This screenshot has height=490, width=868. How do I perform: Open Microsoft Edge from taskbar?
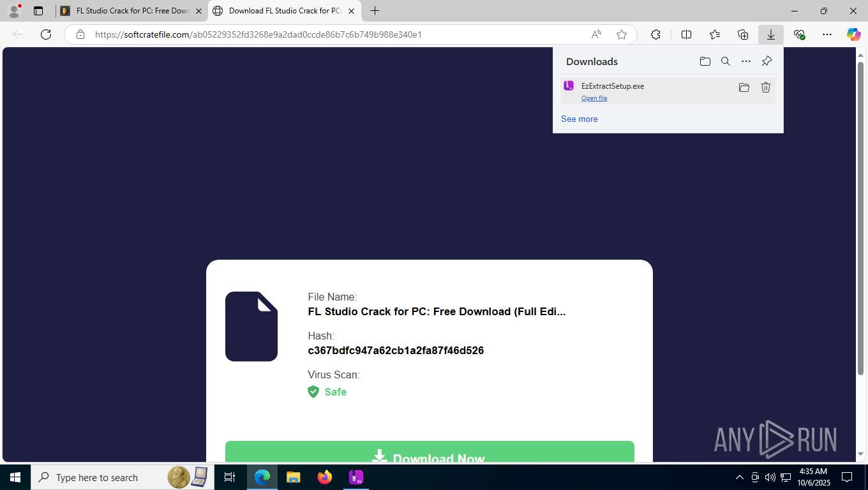262,477
